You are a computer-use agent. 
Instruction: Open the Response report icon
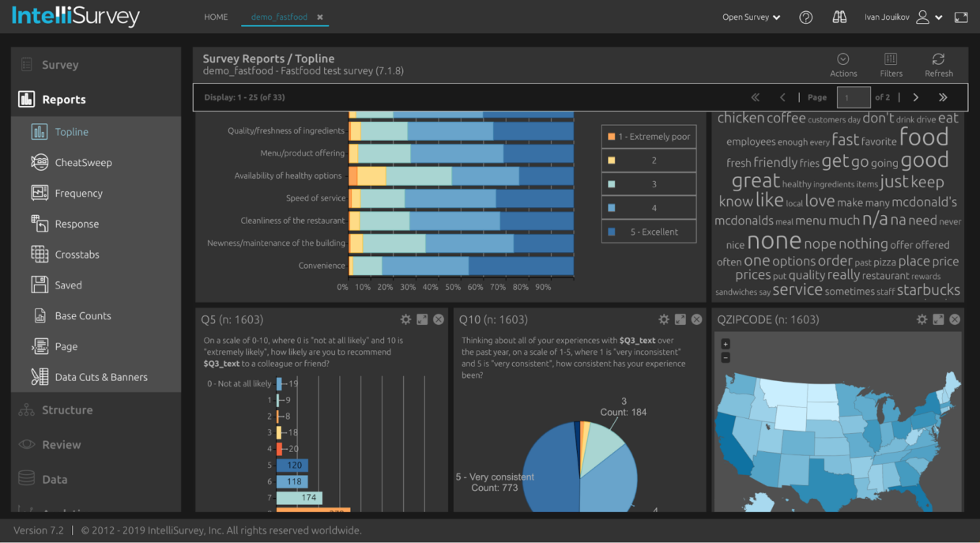(x=40, y=224)
